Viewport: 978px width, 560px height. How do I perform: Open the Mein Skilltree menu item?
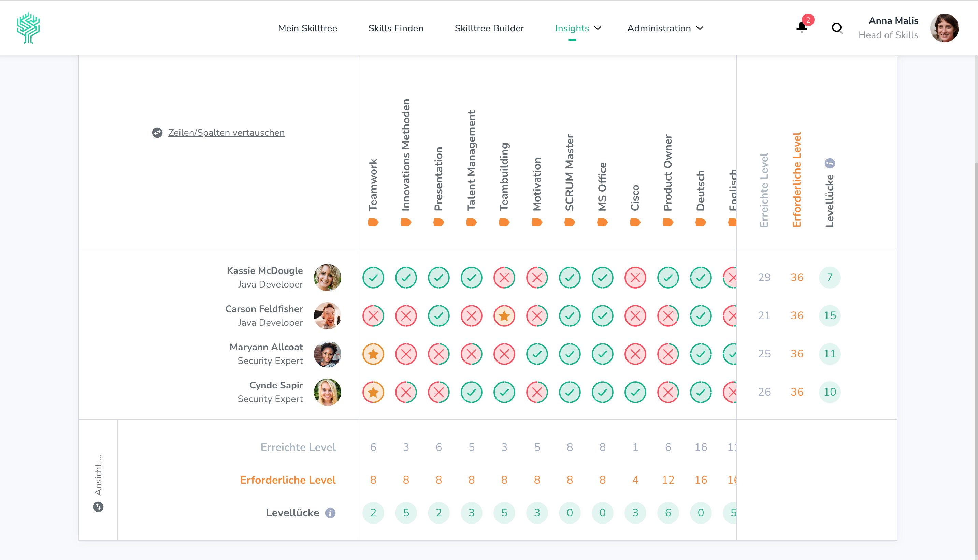click(307, 28)
